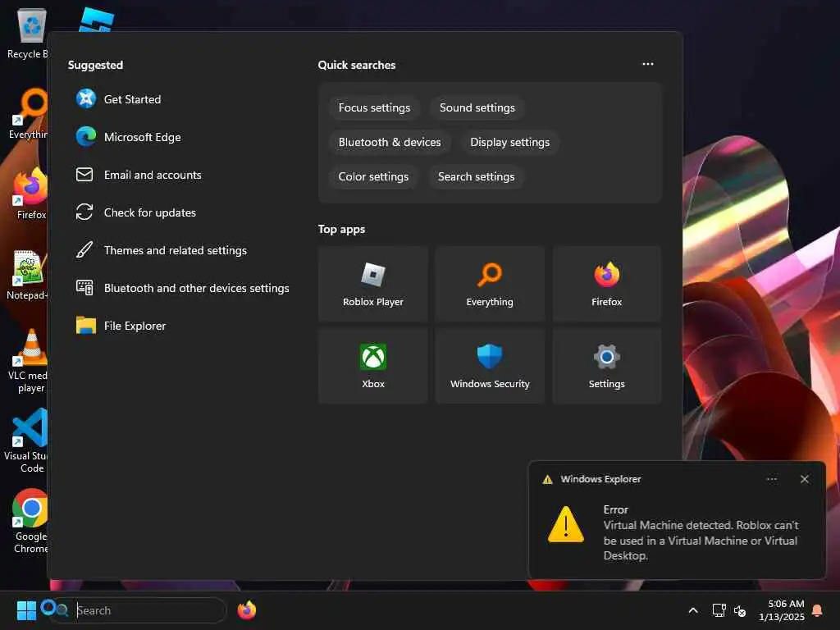The image size is (840, 630).
Task: Select Check for updates suggestion
Action: pos(136,212)
